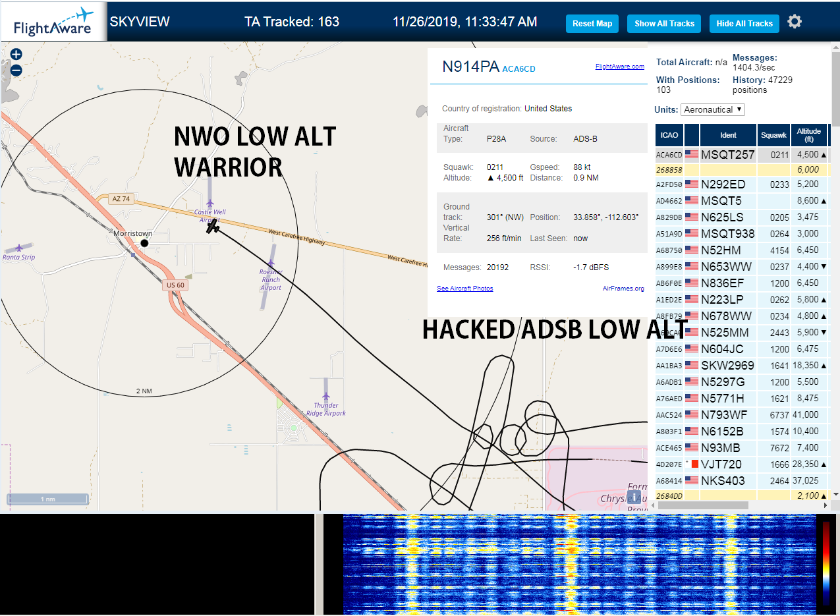Open the See Aircraft Photos link
Screen dimensions: 840x616
464,289
